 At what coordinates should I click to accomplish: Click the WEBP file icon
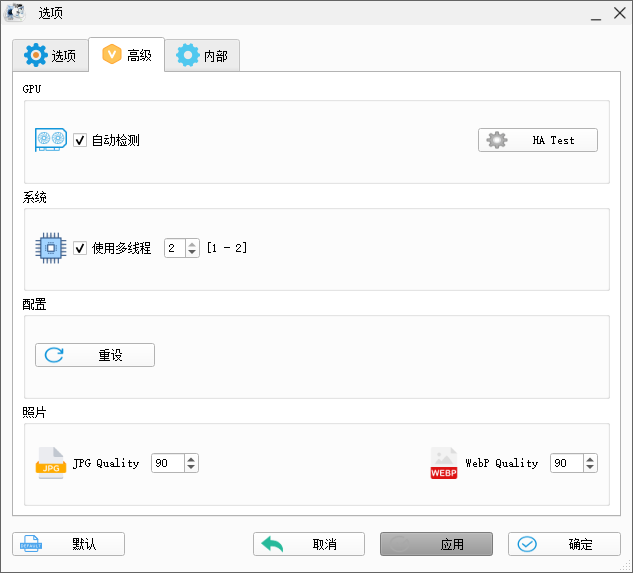click(x=443, y=463)
